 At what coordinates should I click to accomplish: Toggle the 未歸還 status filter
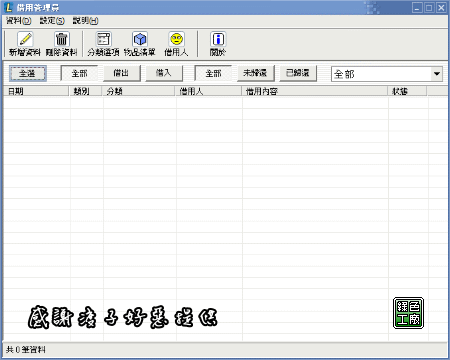[256, 73]
